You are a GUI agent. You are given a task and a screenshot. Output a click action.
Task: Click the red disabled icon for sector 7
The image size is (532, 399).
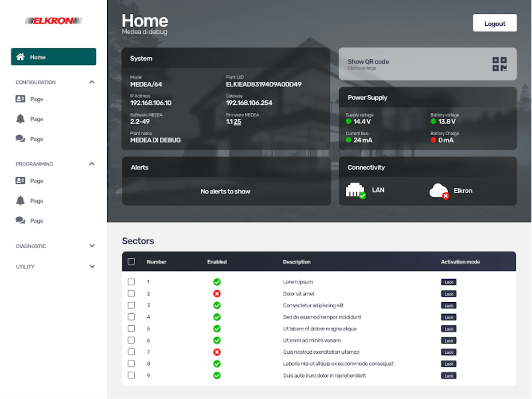(x=217, y=352)
